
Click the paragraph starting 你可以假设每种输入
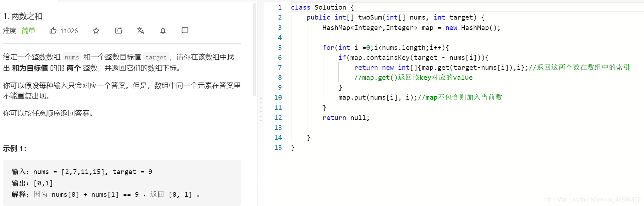click(x=122, y=91)
